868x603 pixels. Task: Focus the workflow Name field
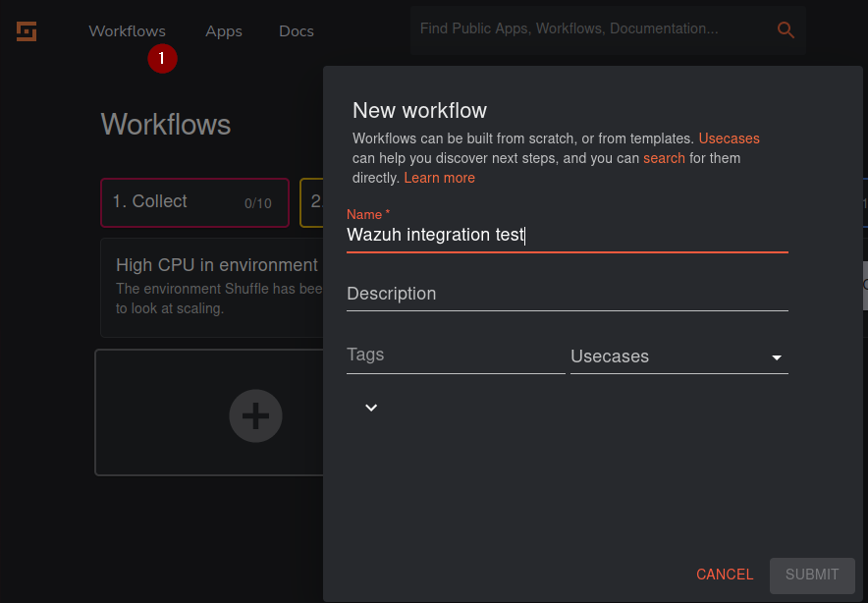pos(567,236)
